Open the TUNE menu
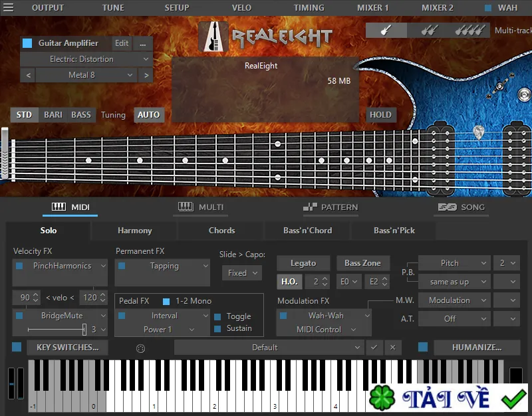 pyautogui.click(x=113, y=8)
